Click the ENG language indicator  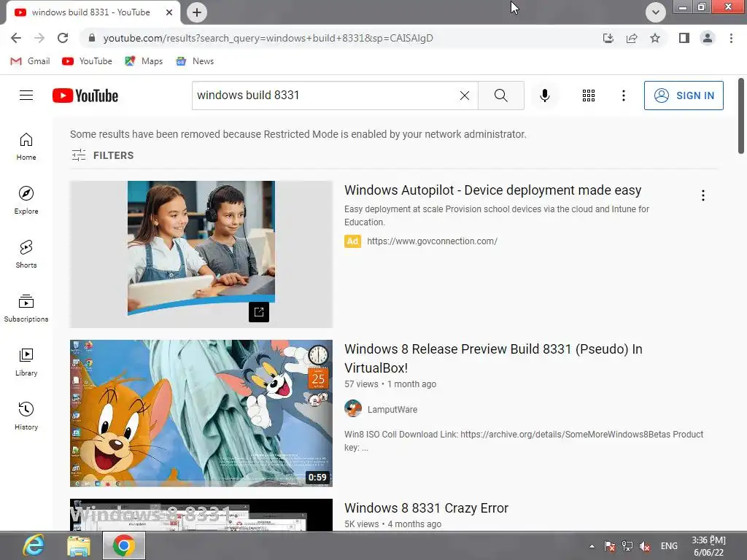pyautogui.click(x=669, y=546)
